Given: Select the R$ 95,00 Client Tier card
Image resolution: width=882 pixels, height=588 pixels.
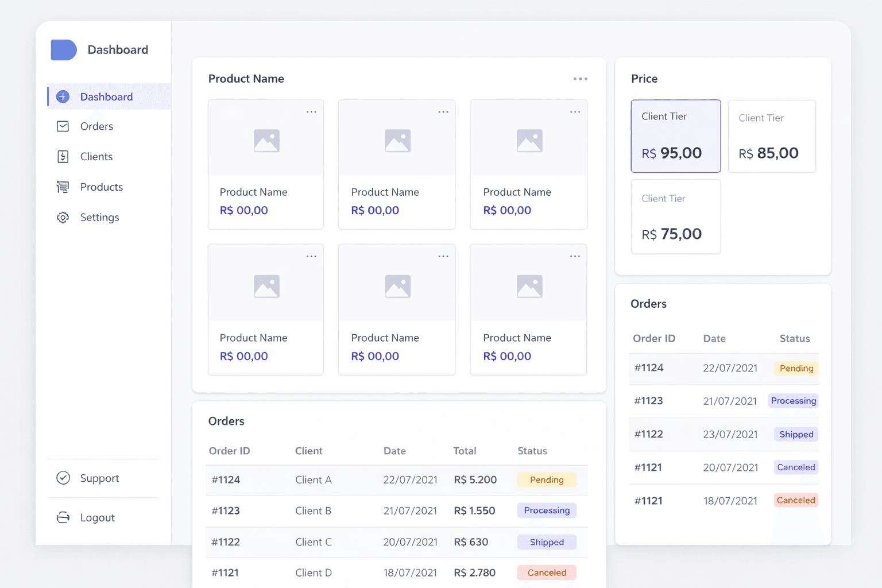Looking at the screenshot, I should tap(675, 136).
